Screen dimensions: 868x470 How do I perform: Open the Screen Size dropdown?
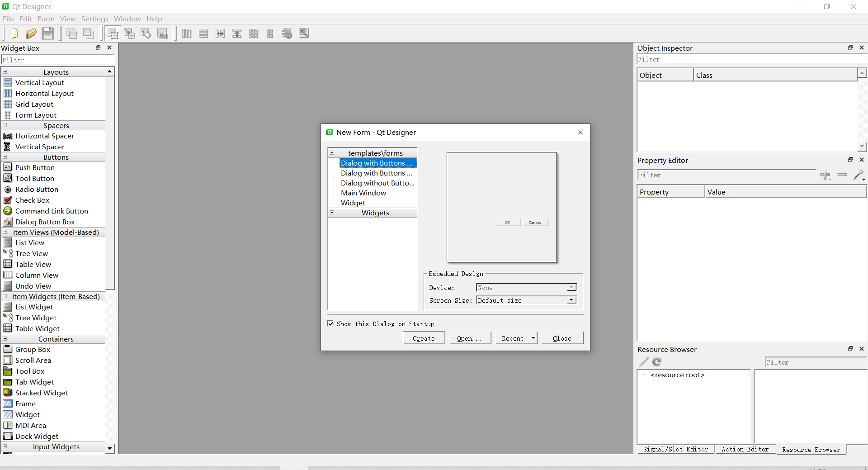coord(526,300)
